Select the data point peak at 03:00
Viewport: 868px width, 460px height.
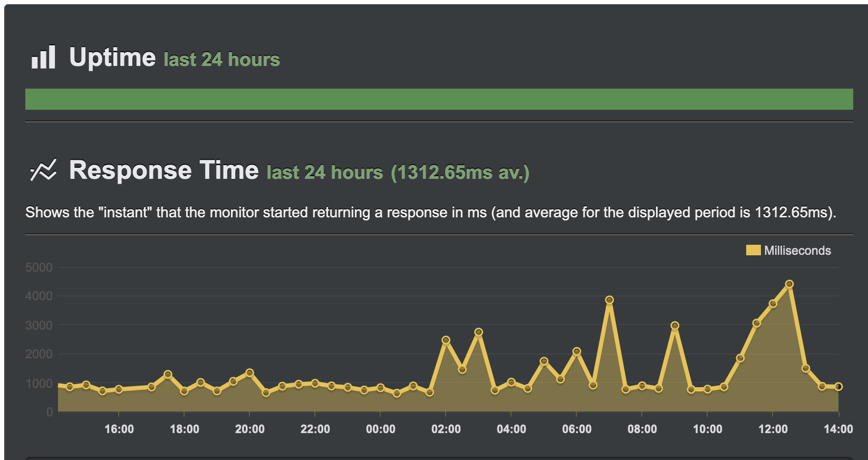pos(479,332)
